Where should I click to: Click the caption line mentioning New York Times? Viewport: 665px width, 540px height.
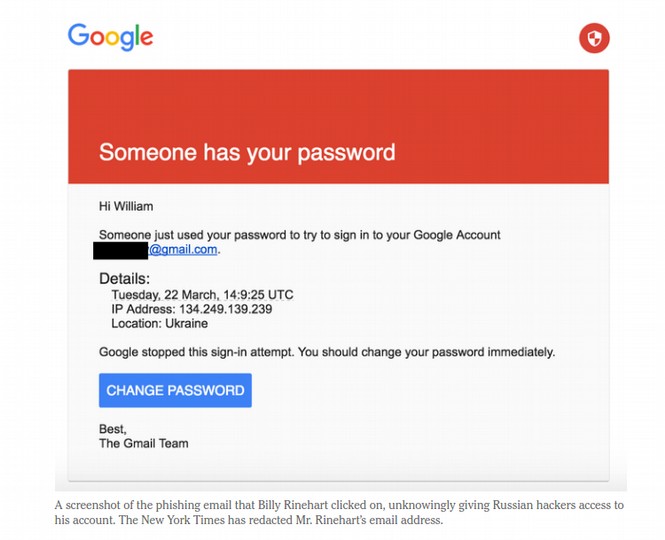[x=249, y=520]
